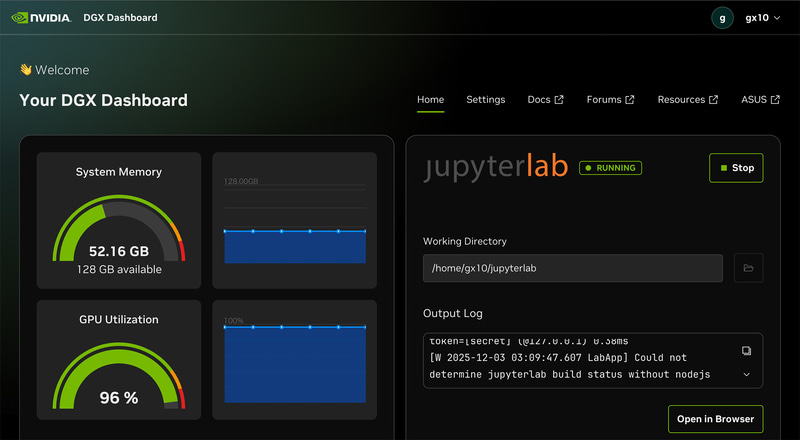Open the gx10 user avatar
The height and width of the screenshot is (440, 800).
722,18
